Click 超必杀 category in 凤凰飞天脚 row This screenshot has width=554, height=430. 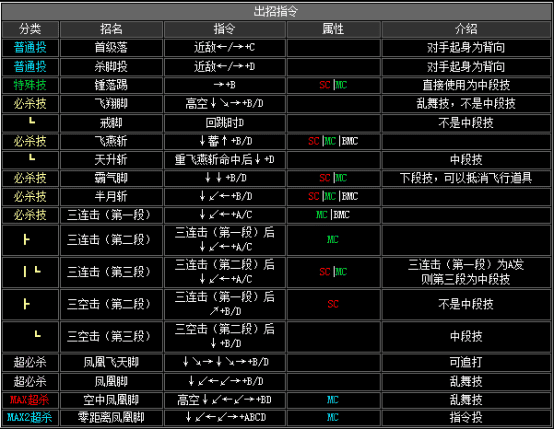30,362
